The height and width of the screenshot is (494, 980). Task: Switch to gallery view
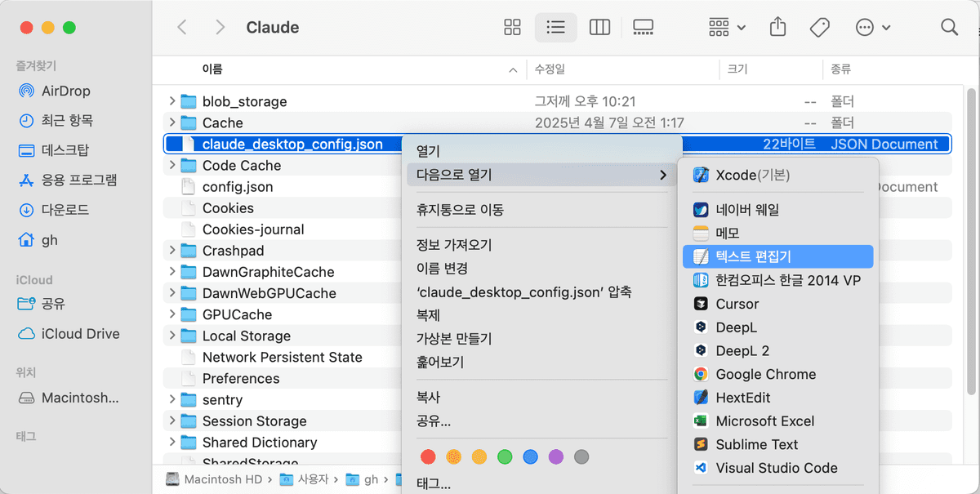[644, 27]
